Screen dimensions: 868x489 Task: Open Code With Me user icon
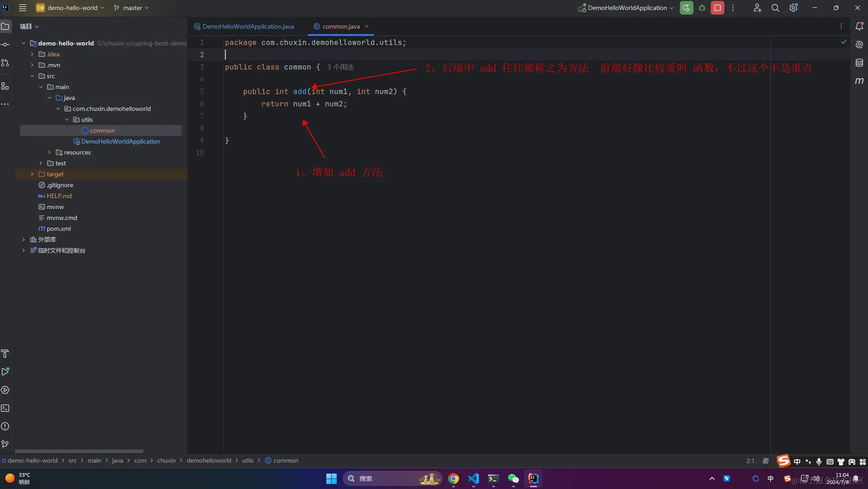757,8
